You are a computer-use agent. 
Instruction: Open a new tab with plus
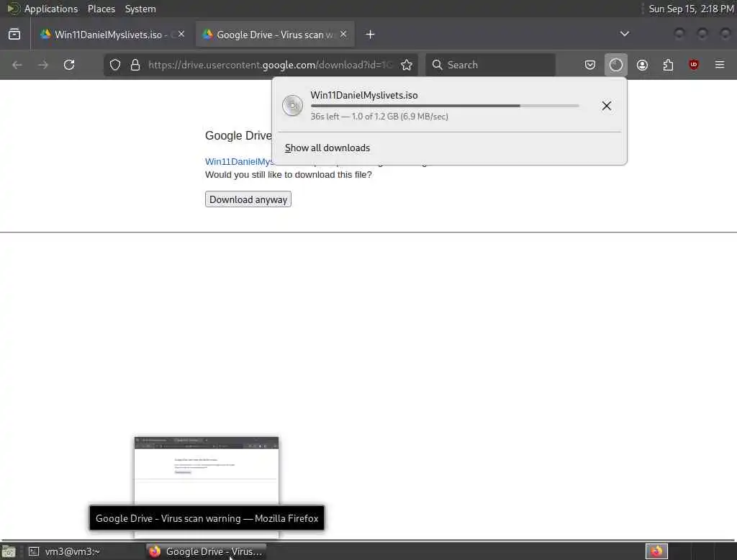click(x=371, y=35)
